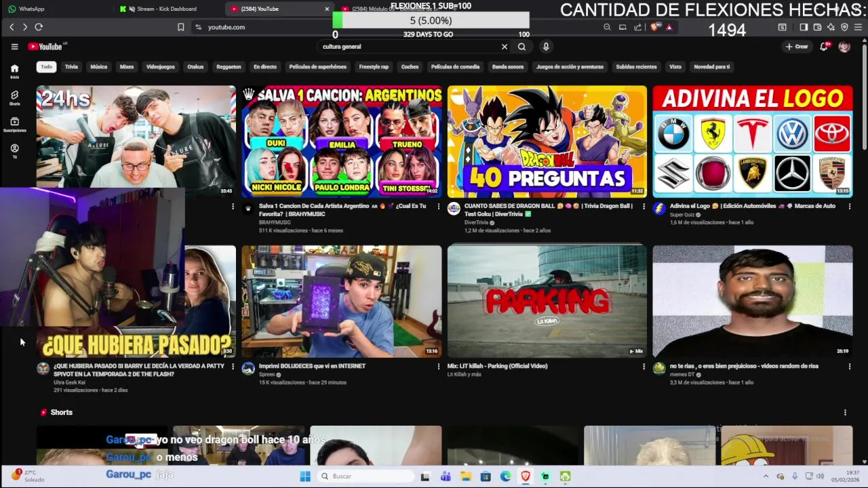This screenshot has height=488, width=868.
Task: Open the Ultra Geek Kai channel link
Action: [69, 382]
